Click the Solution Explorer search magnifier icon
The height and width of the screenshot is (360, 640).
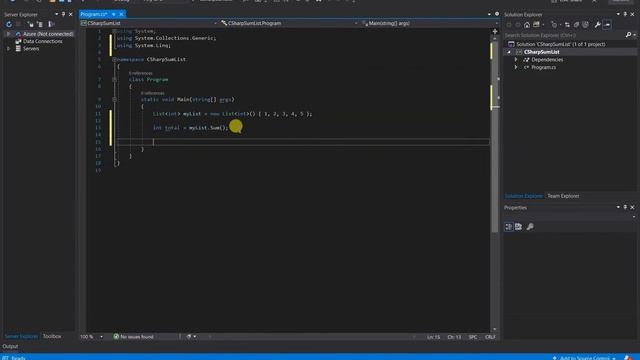coord(628,35)
